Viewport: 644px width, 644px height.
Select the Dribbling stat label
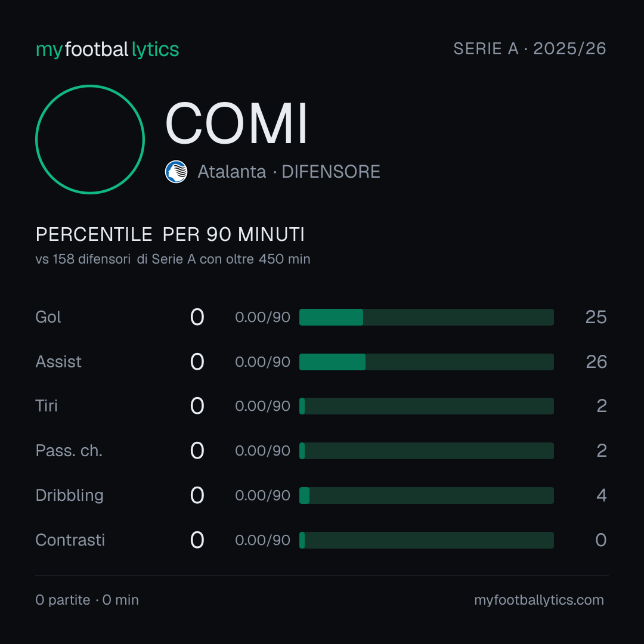[69, 496]
